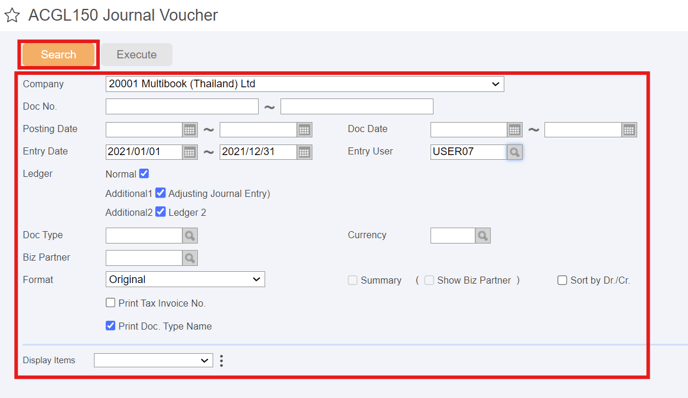688x398 pixels.
Task: Open calendar for Entry Date start
Action: coord(190,152)
